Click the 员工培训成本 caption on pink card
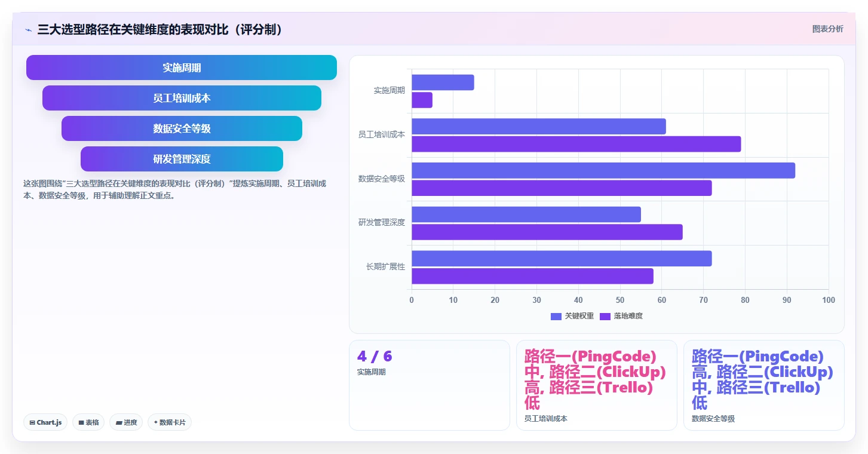This screenshot has height=454, width=868. point(546,419)
